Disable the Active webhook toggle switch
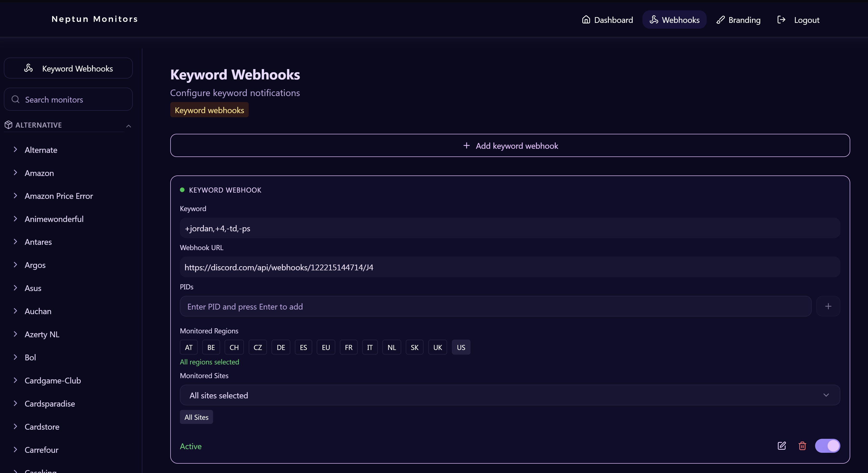The height and width of the screenshot is (473, 868). (827, 446)
